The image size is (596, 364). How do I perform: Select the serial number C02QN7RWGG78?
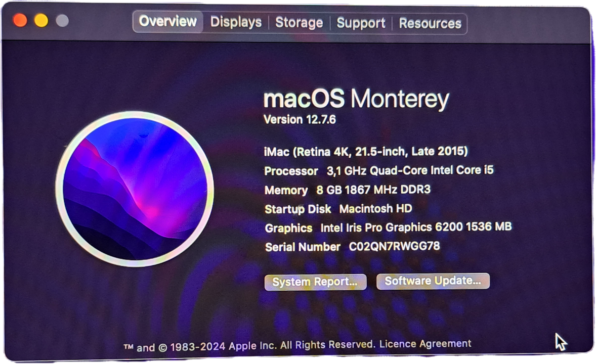pos(394,246)
